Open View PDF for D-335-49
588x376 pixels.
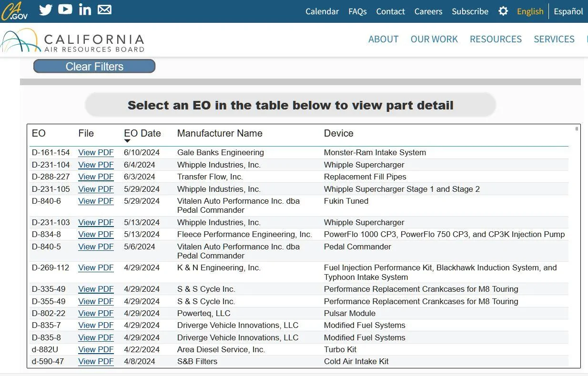pyautogui.click(x=96, y=289)
